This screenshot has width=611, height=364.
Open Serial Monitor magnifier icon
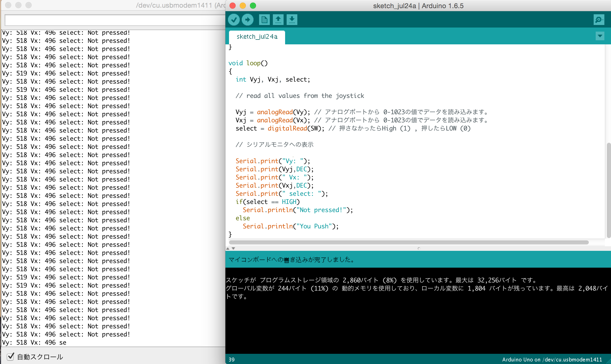(599, 20)
